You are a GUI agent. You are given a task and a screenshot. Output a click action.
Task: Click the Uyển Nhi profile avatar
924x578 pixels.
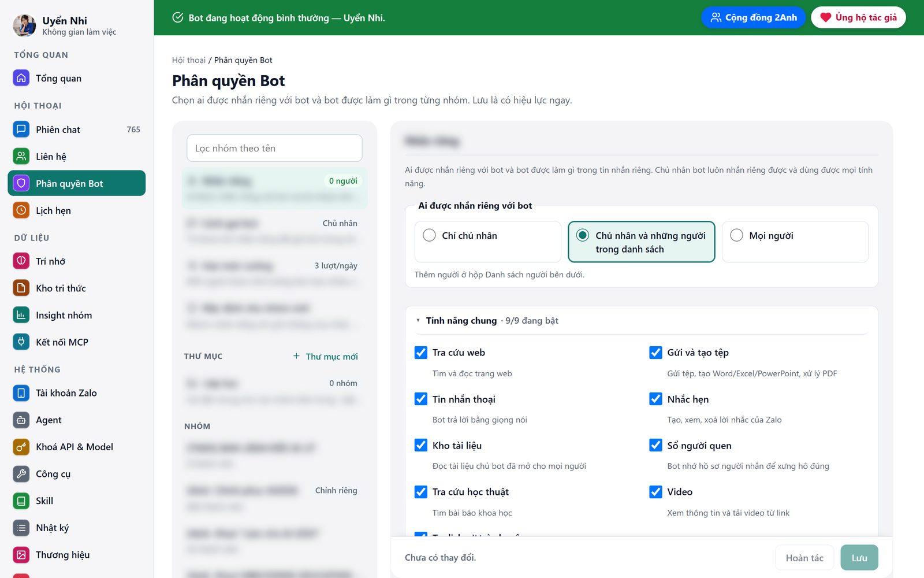(x=24, y=26)
